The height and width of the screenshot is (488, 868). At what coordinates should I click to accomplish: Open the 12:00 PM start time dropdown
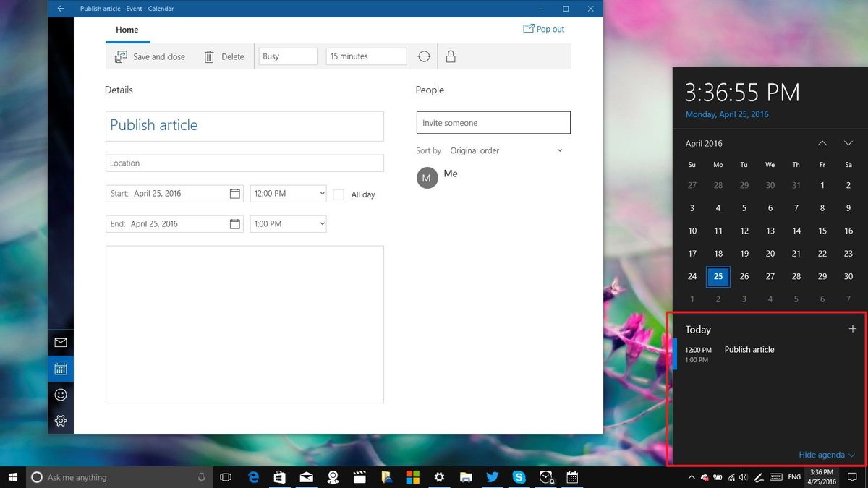[287, 193]
